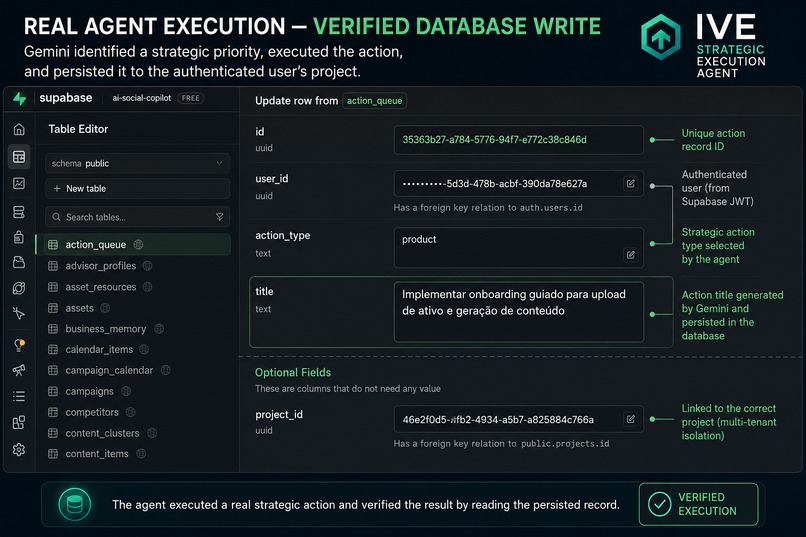Open the Edge Functions globe icon in the sidebar
The image size is (806, 537).
(x=19, y=288)
